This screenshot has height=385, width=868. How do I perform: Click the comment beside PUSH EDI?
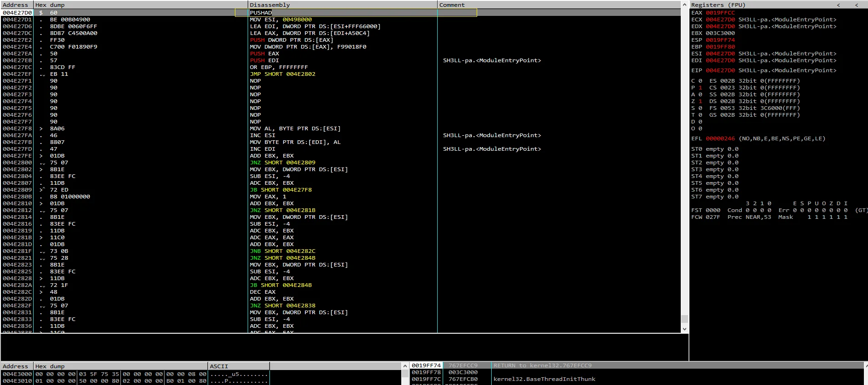point(492,60)
